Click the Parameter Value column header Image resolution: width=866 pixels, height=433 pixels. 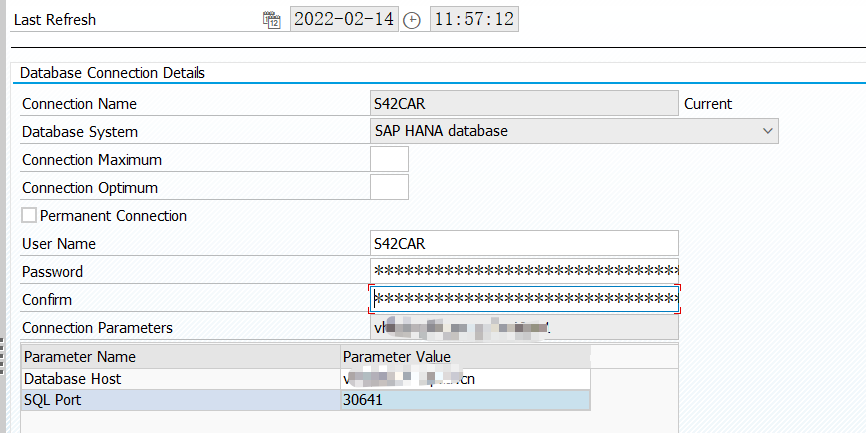[x=466, y=357]
